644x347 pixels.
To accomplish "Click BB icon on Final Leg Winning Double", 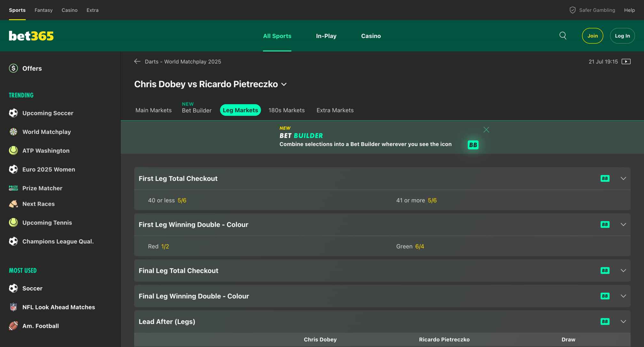I will point(605,296).
